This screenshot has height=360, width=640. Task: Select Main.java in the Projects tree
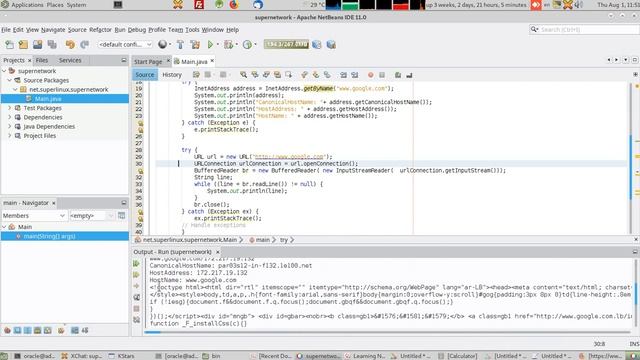point(48,99)
